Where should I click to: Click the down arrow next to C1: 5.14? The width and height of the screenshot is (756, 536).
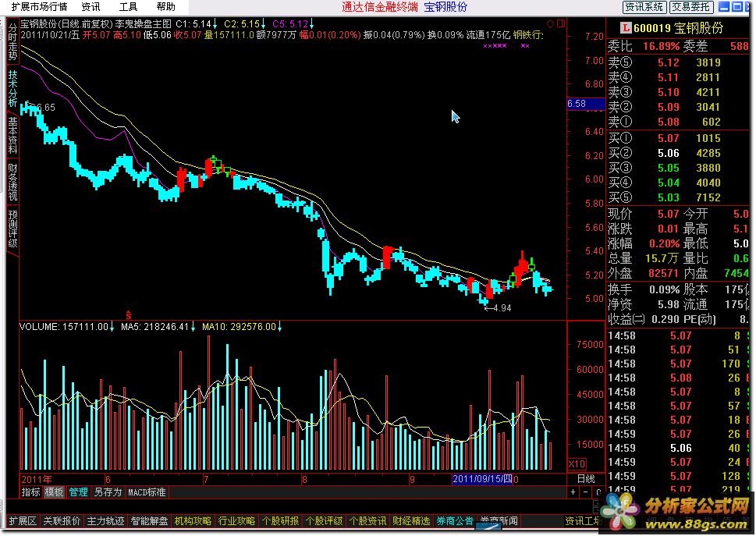point(215,23)
